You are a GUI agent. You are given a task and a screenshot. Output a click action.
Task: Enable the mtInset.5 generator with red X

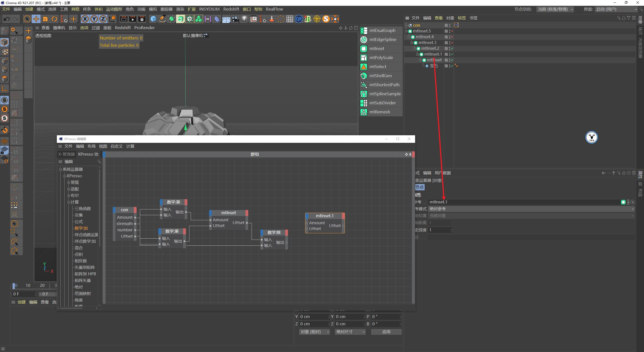(452, 31)
